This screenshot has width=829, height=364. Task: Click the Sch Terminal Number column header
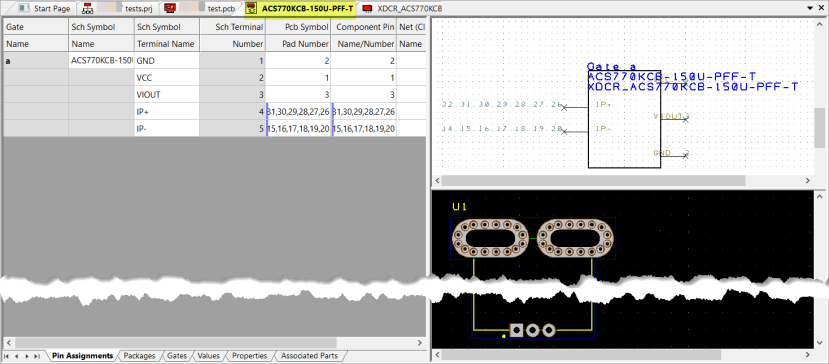point(232,35)
